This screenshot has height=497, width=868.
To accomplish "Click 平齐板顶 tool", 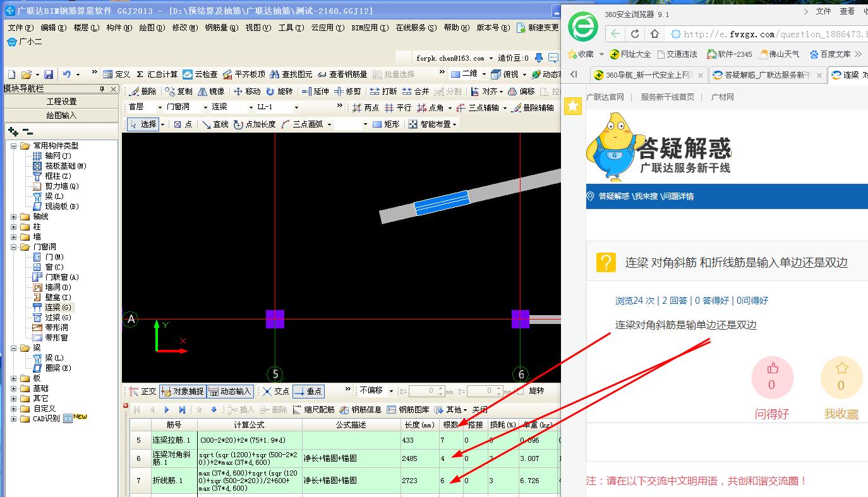I will point(244,75).
